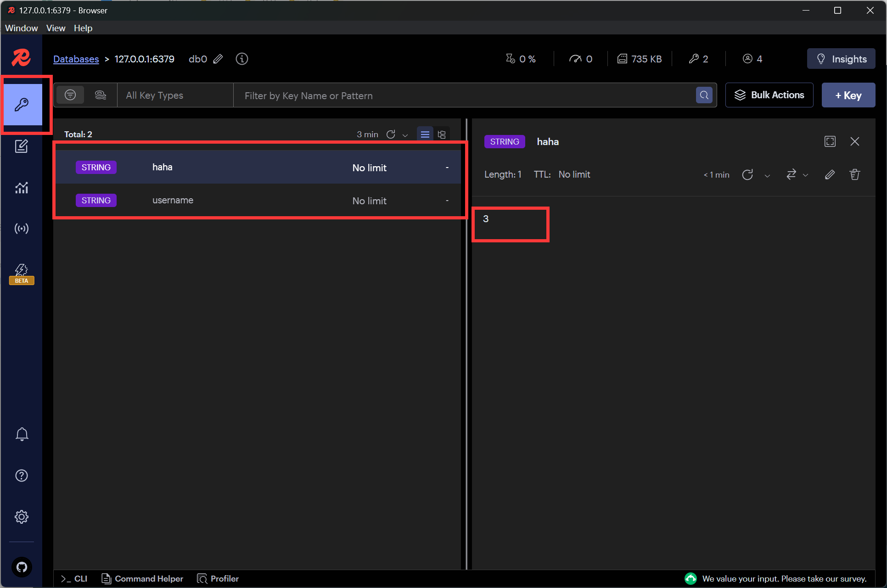The width and height of the screenshot is (887, 588).
Task: Switch key list to tree view
Action: click(x=442, y=134)
